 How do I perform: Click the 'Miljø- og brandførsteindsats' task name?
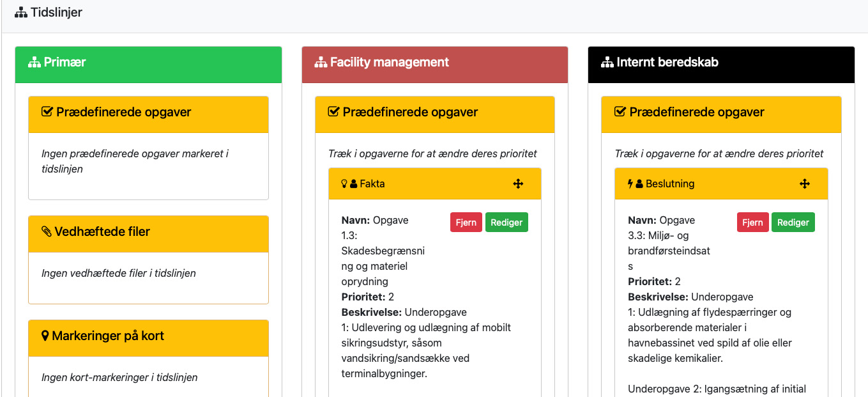point(669,251)
